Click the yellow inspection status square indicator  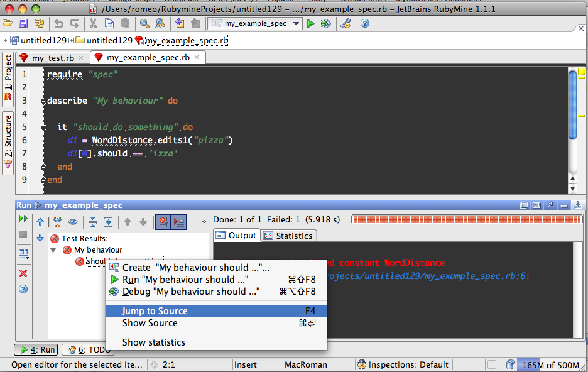tap(581, 72)
